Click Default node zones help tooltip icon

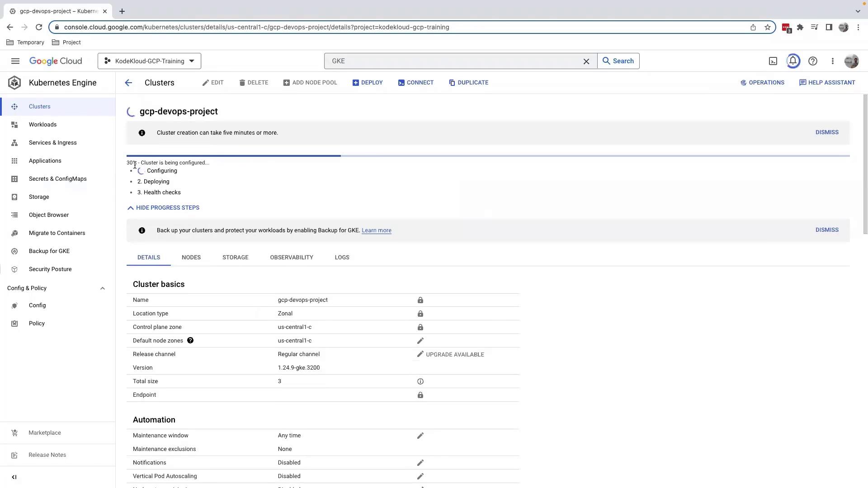pos(190,341)
